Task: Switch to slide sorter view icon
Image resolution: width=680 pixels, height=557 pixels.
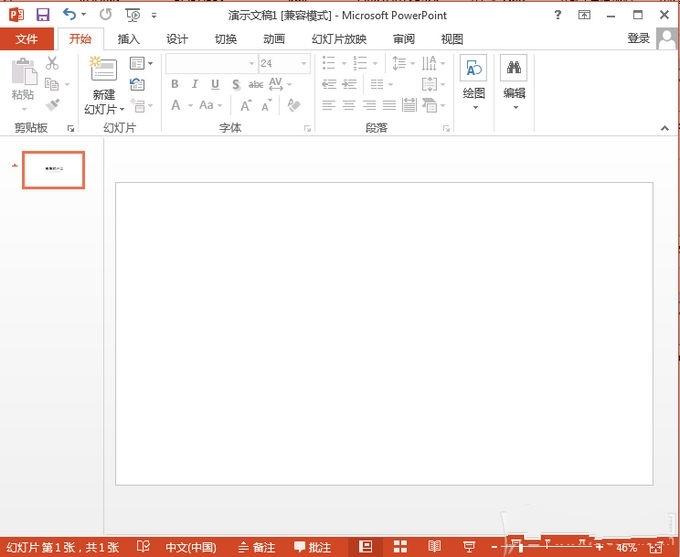Action: point(400,547)
